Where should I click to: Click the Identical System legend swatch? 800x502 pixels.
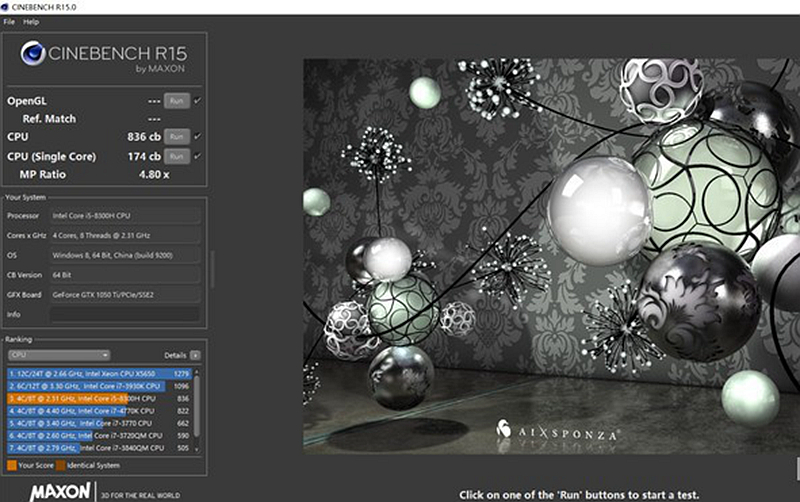[x=61, y=465]
